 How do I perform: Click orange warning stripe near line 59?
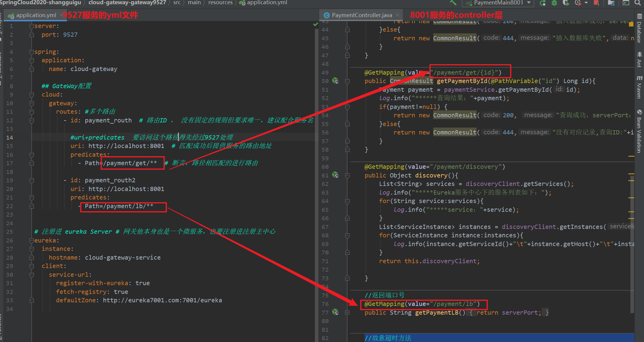pyautogui.click(x=631, y=156)
